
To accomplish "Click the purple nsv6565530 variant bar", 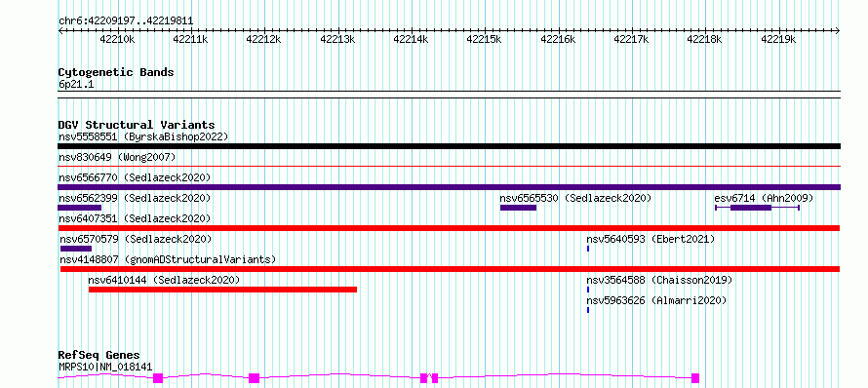I will tap(518, 208).
